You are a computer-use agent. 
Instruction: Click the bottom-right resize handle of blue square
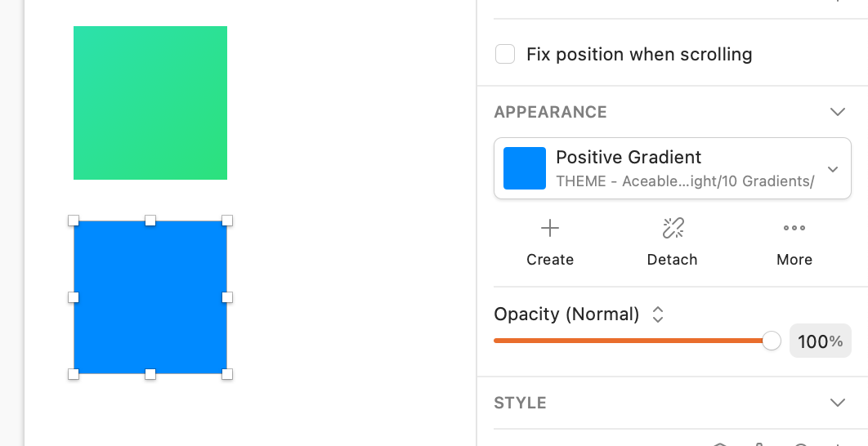(x=227, y=374)
